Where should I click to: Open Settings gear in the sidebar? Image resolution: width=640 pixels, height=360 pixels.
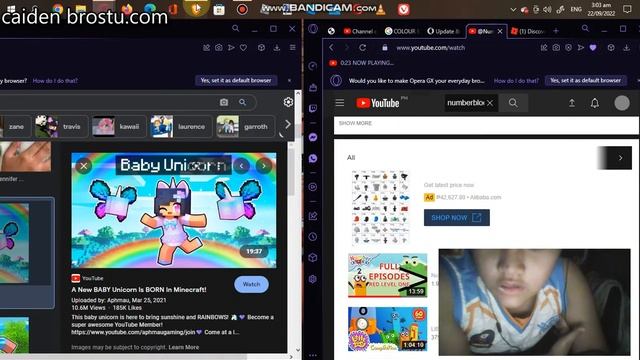tap(313, 279)
